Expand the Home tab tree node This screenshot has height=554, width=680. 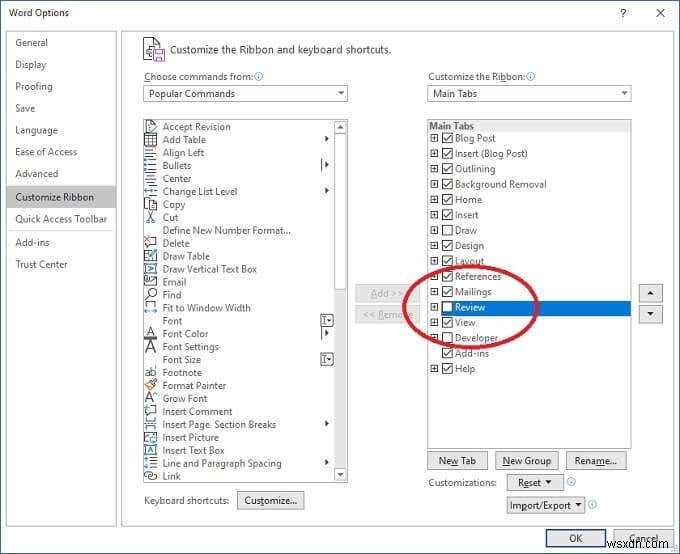[434, 200]
